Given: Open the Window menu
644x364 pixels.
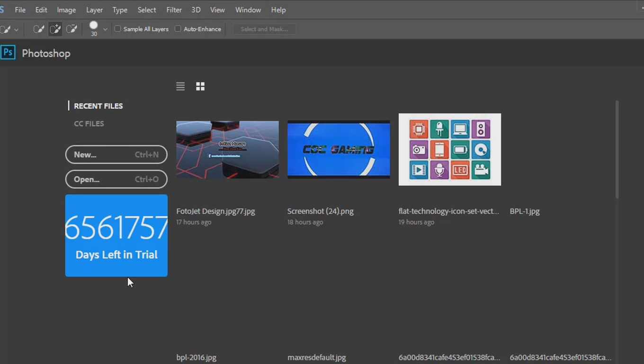Looking at the screenshot, I should tap(248, 9).
